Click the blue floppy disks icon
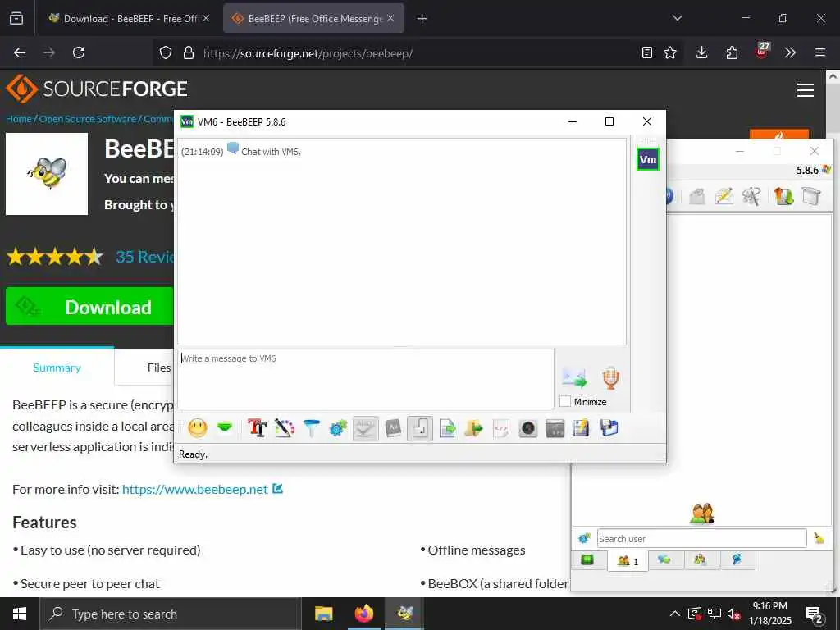Viewport: 840px width, 630px height. click(609, 428)
